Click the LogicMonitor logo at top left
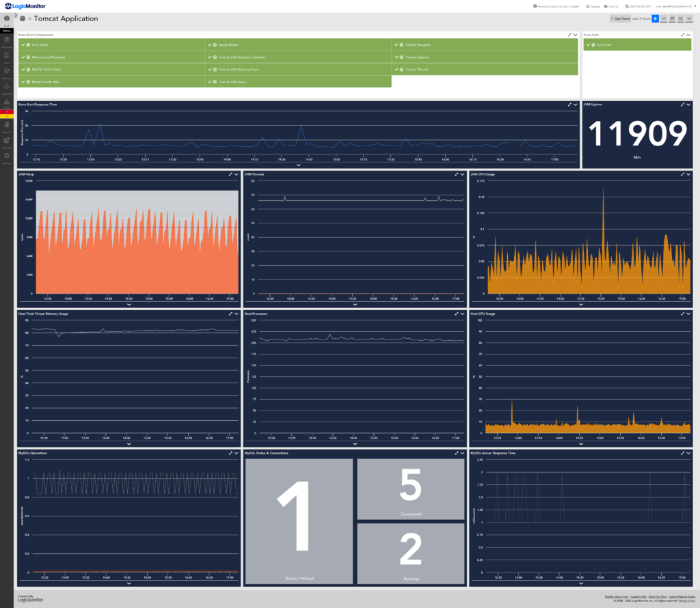 pos(25,6)
